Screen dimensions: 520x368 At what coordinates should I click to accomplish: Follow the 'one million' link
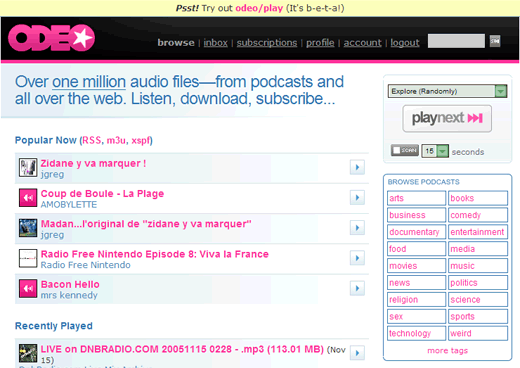89,82
